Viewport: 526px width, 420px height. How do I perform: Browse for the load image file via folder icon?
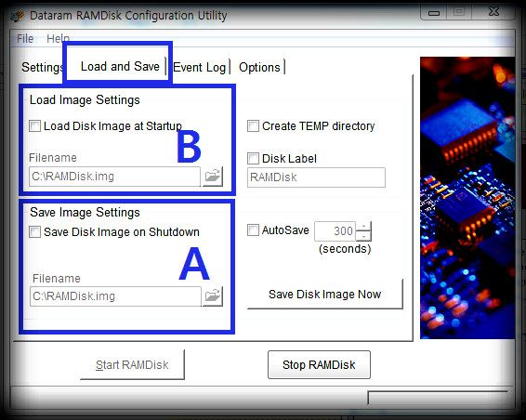(x=213, y=177)
